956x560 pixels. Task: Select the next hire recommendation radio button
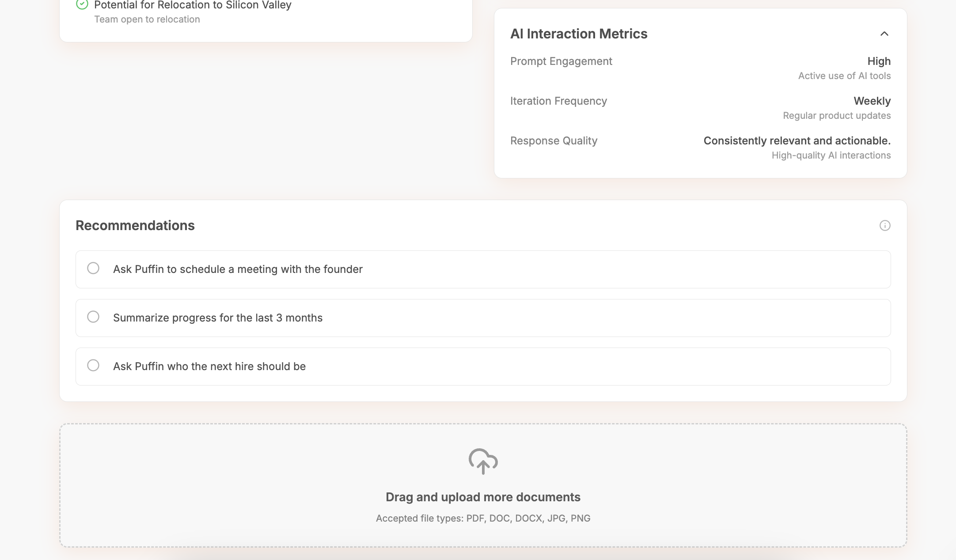click(x=93, y=366)
